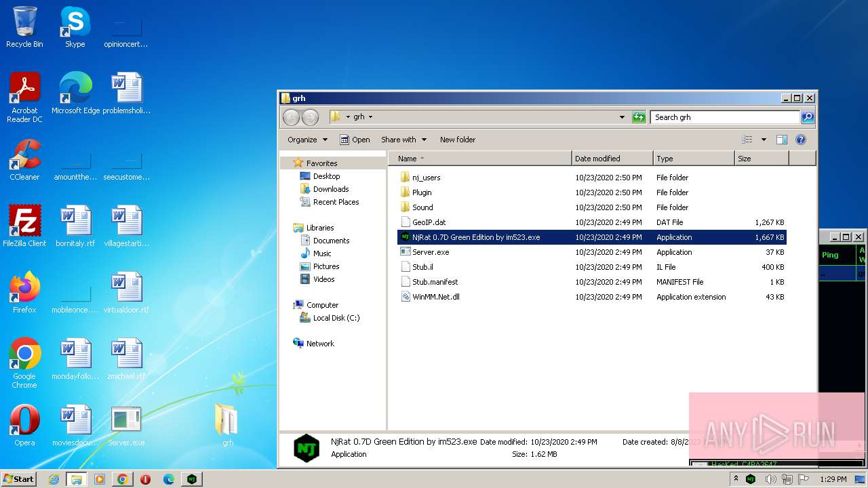Click the taskbar clock showing 1:29 PM
This screenshot has width=868, height=488.
(x=833, y=479)
